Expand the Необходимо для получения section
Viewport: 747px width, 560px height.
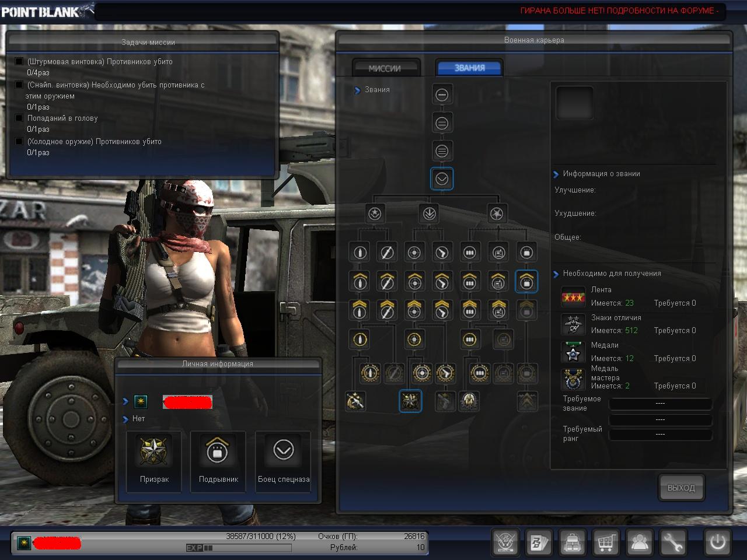(x=556, y=274)
